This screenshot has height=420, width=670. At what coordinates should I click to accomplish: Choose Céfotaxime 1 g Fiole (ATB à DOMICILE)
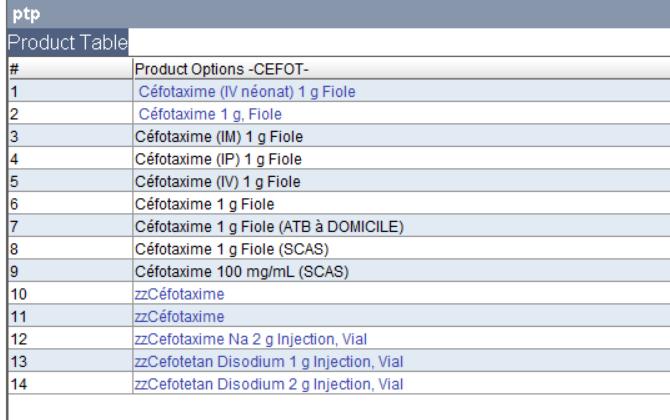point(269,227)
